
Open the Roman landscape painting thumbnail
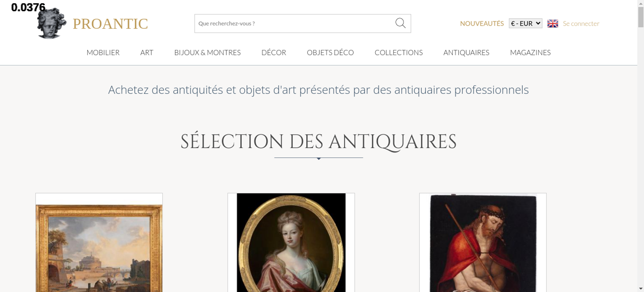(99, 248)
